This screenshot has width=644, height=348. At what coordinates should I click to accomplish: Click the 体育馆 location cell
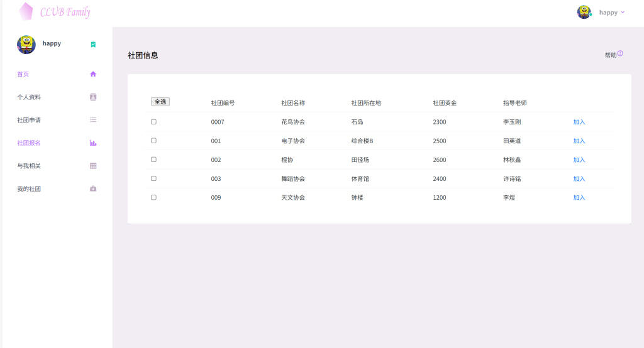pos(360,178)
